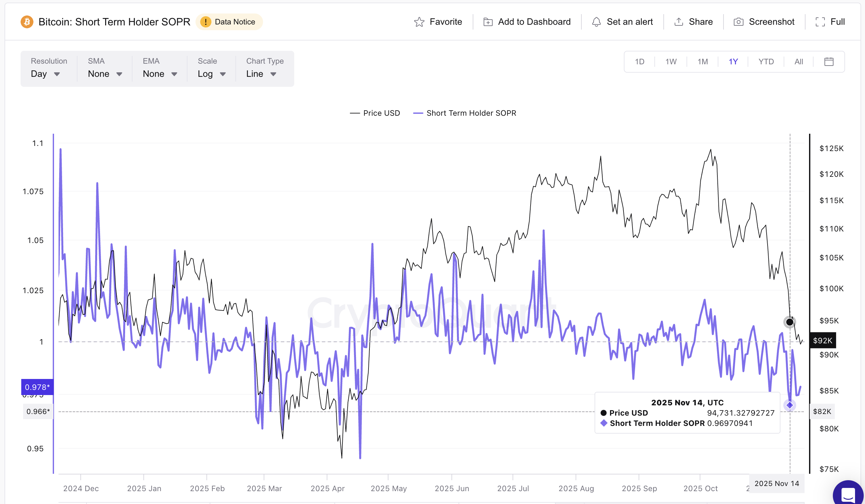Open the Chart Type dropdown showing Line
This screenshot has height=504, width=865.
[261, 74]
